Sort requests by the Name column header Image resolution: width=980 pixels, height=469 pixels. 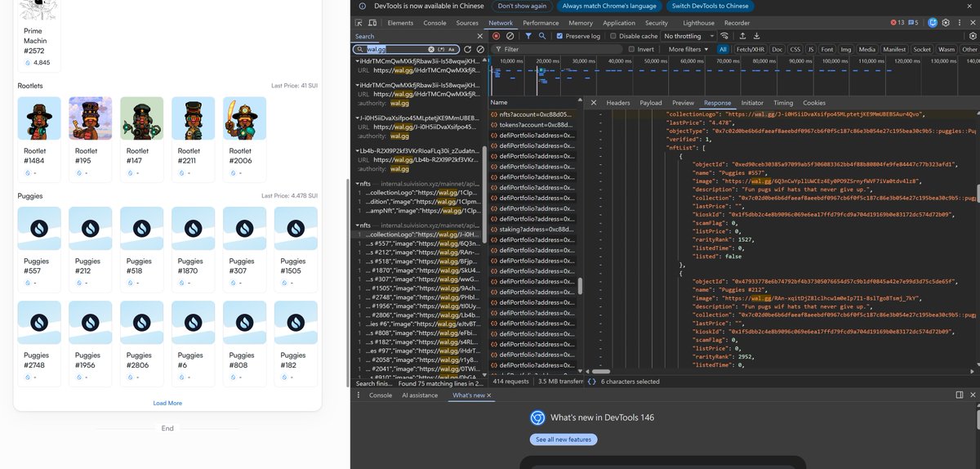point(533,103)
